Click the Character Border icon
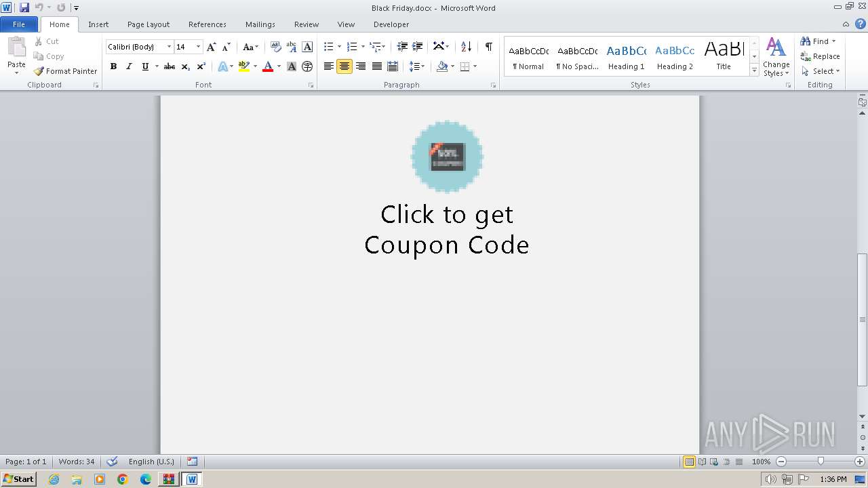This screenshot has width=868, height=488. (307, 47)
